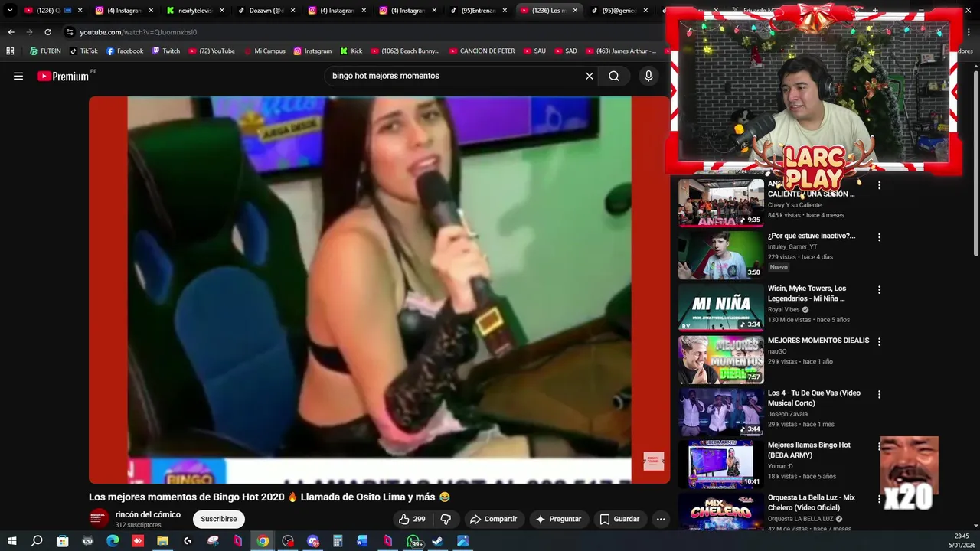
Task: Reload the YouTube page
Action: click(47, 32)
